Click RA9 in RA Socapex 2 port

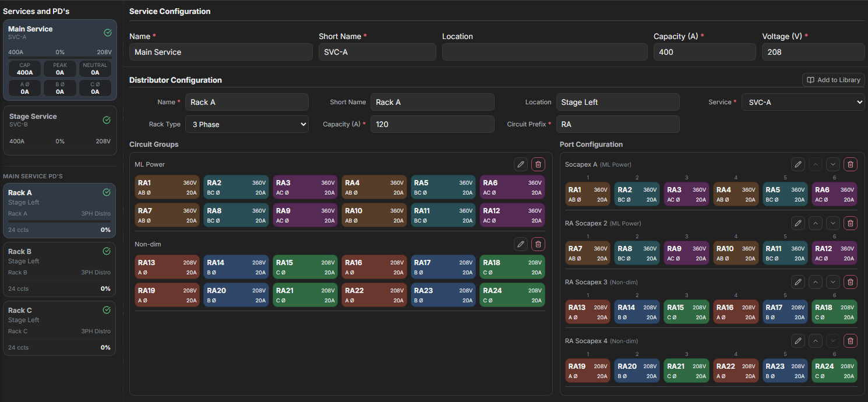point(687,253)
